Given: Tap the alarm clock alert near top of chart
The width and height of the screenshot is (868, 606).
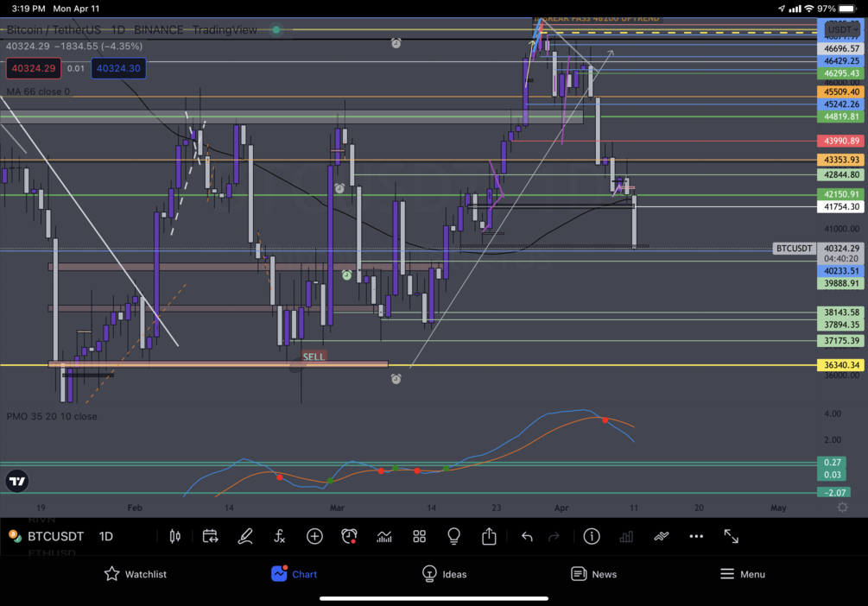Looking at the screenshot, I should [x=396, y=43].
